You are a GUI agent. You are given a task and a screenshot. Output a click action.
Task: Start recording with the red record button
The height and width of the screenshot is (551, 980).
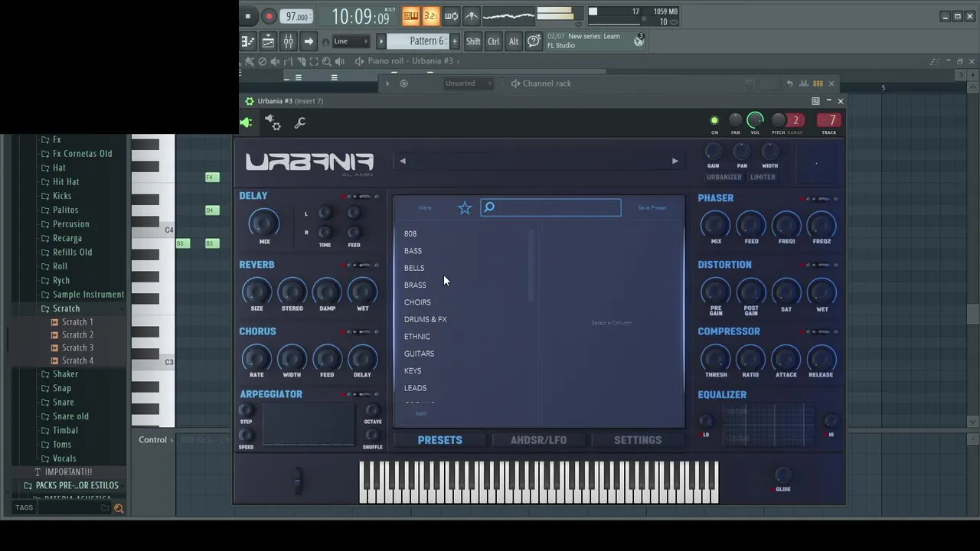tap(269, 16)
